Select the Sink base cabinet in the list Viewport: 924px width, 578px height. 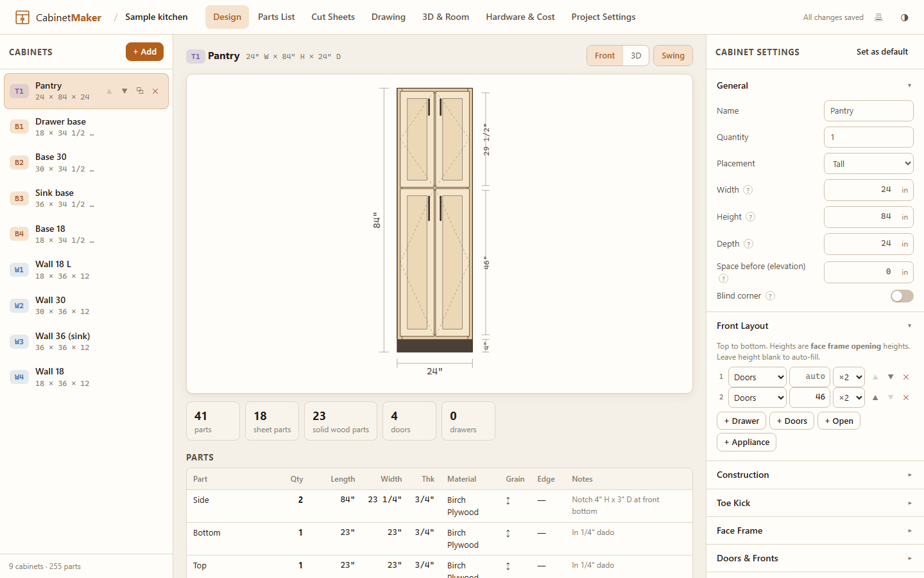click(x=86, y=198)
